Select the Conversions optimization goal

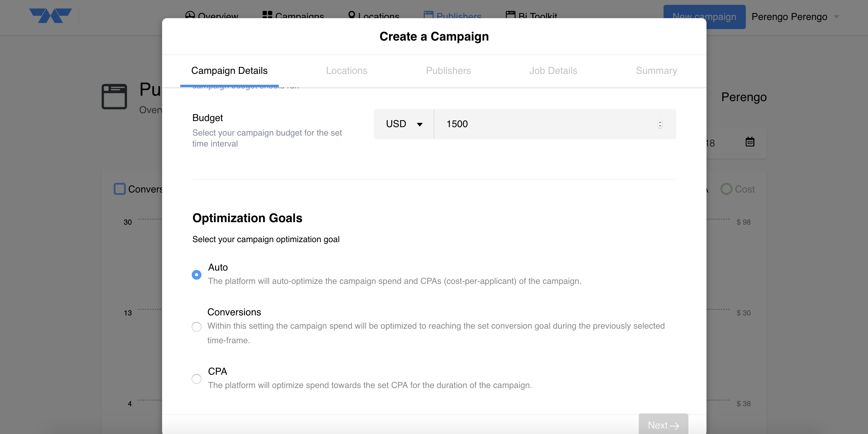pos(197,327)
